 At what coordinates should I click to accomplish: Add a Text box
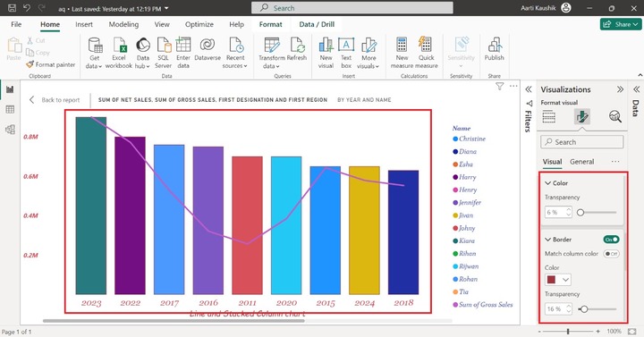click(346, 53)
